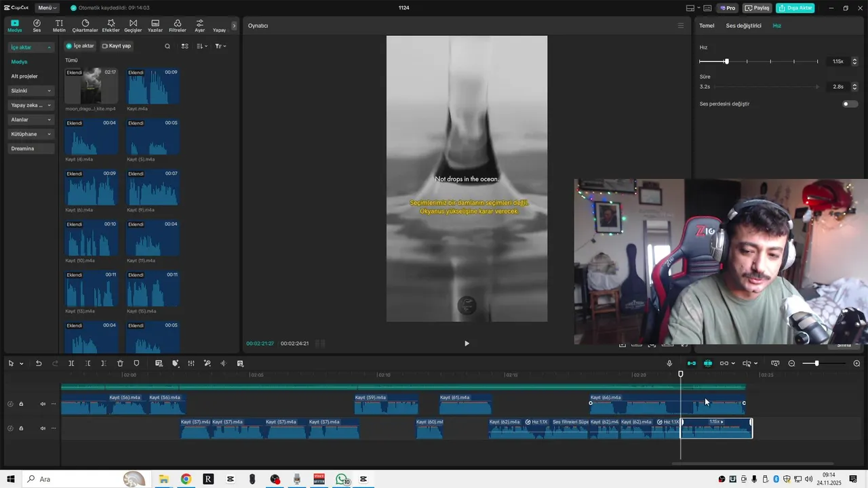
Task: Select Alt projeler in the sidebar
Action: click(x=24, y=76)
